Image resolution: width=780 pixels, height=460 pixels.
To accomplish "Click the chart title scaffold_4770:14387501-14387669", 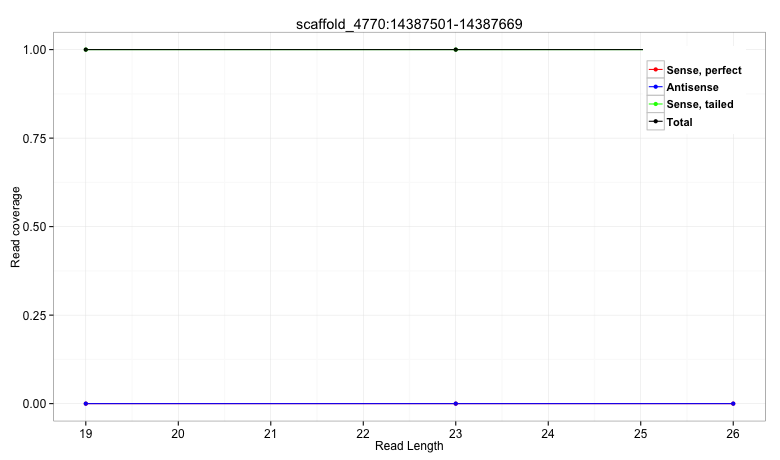I will click(x=409, y=23).
